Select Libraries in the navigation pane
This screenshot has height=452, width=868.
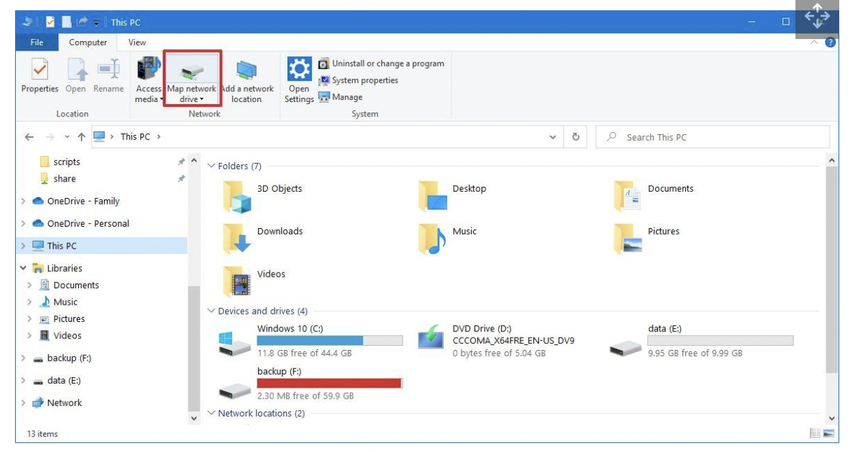point(57,268)
